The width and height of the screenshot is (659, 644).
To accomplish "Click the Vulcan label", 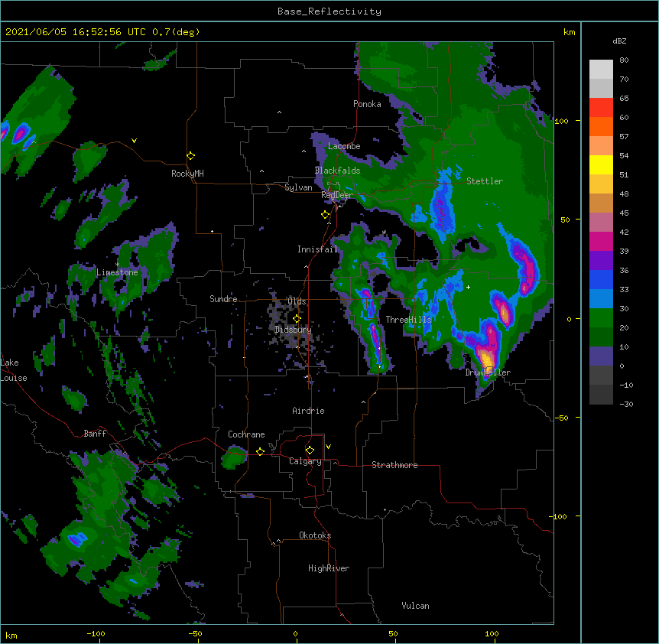I will coord(415,606).
